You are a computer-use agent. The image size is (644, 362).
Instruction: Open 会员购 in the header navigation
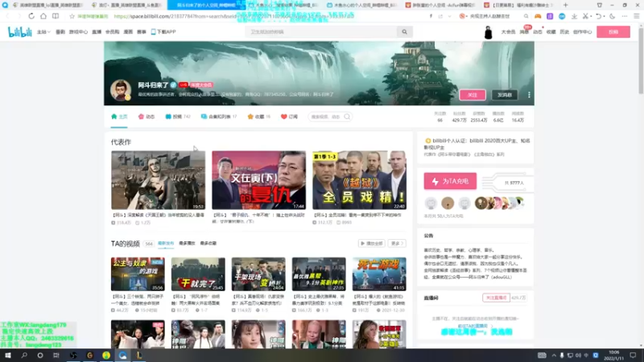[112, 32]
